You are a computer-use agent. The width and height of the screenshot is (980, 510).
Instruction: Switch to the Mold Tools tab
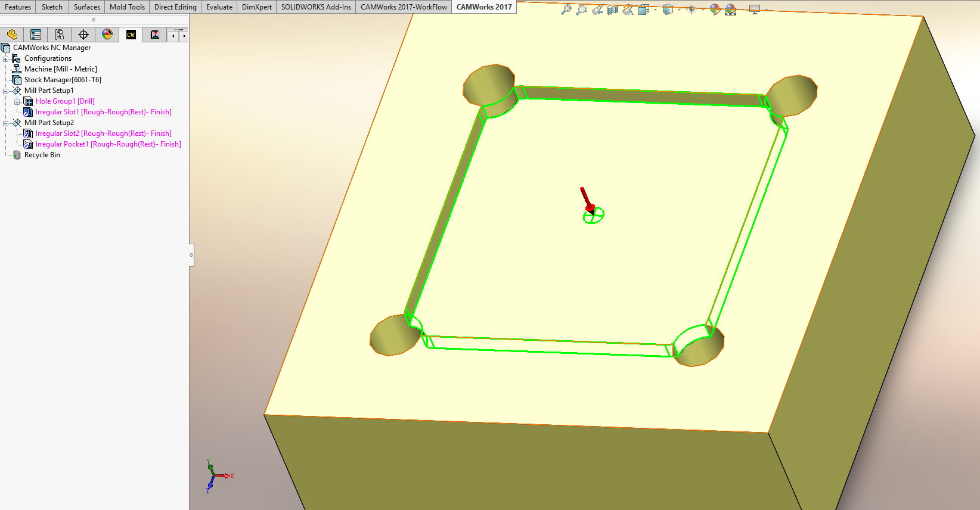pyautogui.click(x=127, y=7)
